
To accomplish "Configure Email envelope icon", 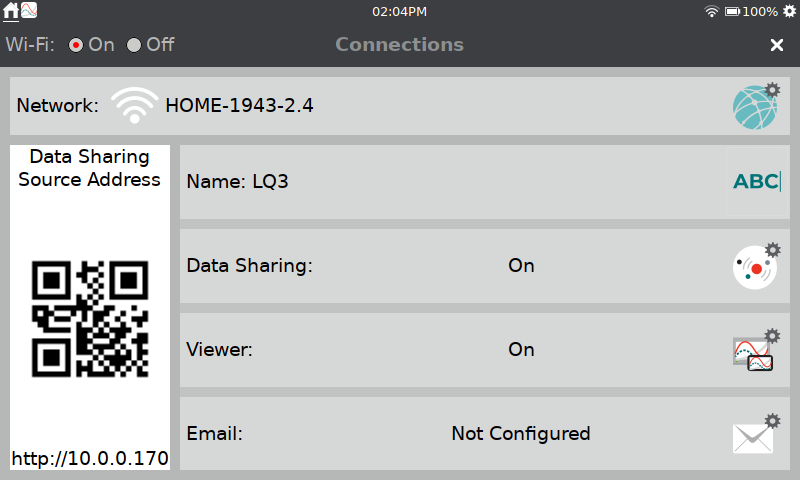I will (x=757, y=434).
